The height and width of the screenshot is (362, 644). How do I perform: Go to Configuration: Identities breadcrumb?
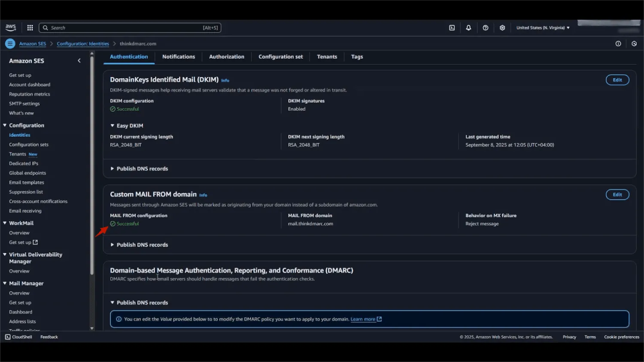pyautogui.click(x=83, y=44)
